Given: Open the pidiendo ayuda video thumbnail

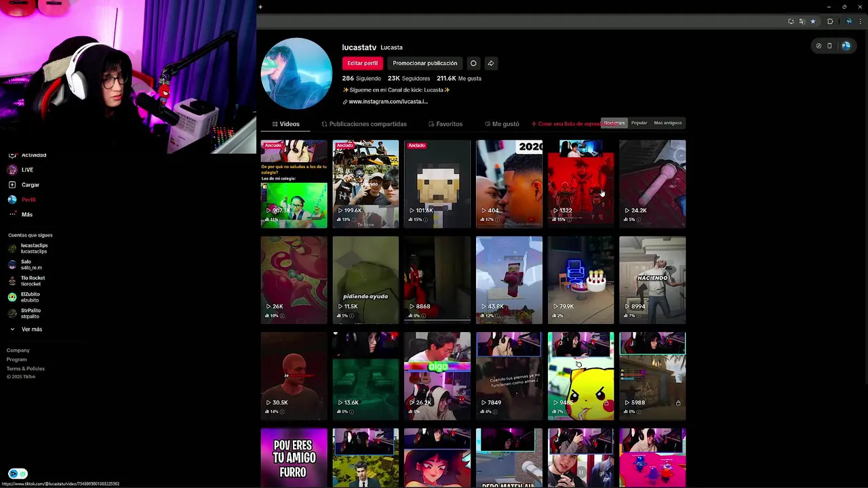Looking at the screenshot, I should tap(366, 280).
